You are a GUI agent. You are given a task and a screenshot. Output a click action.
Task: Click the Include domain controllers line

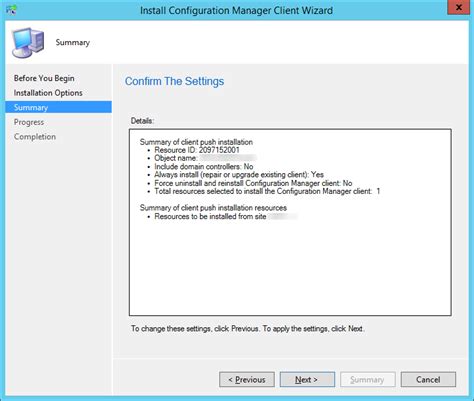pos(204,166)
